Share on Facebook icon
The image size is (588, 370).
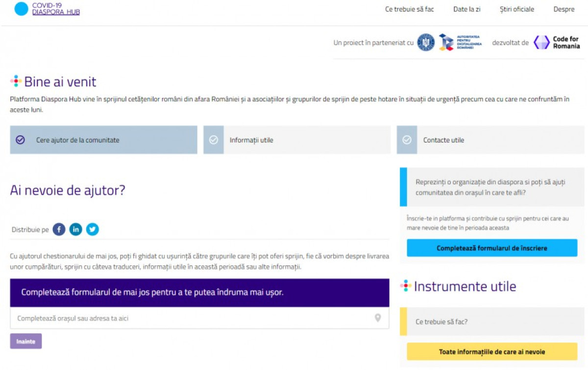(59, 229)
